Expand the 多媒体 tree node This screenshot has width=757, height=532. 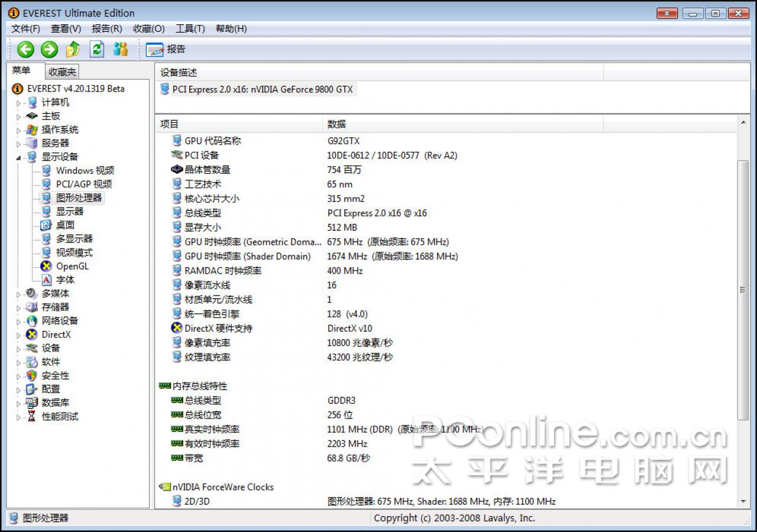click(x=18, y=294)
